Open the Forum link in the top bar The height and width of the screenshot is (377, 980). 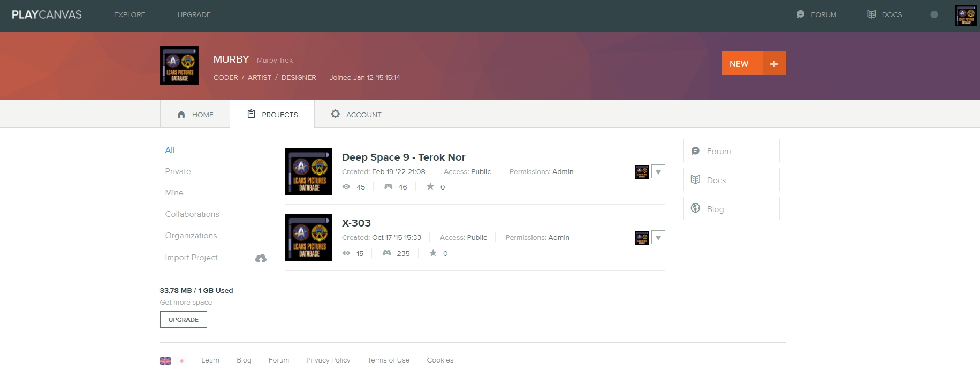point(823,14)
